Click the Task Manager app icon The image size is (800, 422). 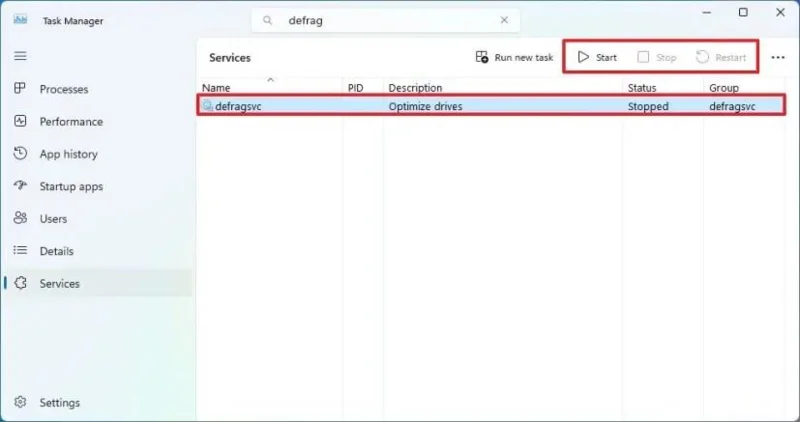pos(20,20)
